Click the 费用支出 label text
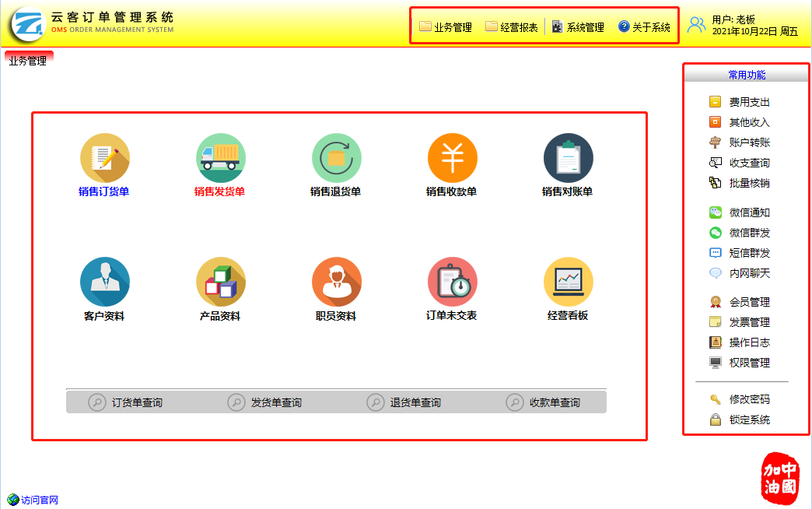812x509 pixels. click(749, 102)
